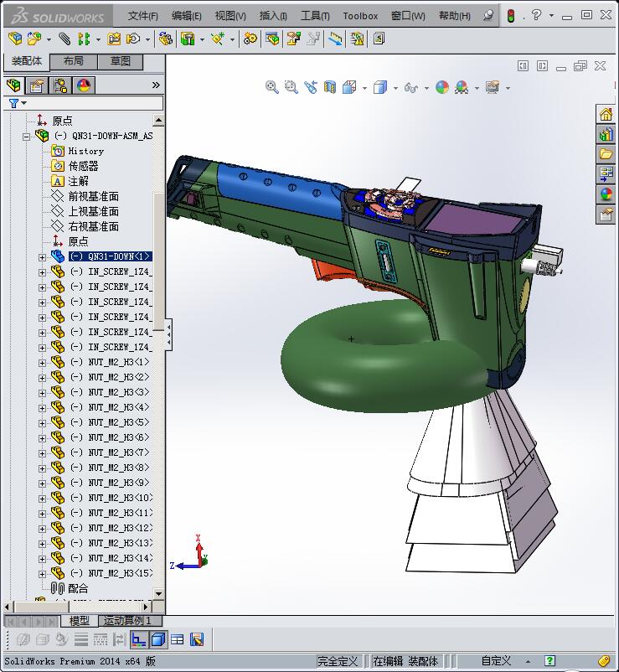Image resolution: width=619 pixels, height=672 pixels.
Task: Click the Interference Detection ruler icon
Action: pos(335,39)
